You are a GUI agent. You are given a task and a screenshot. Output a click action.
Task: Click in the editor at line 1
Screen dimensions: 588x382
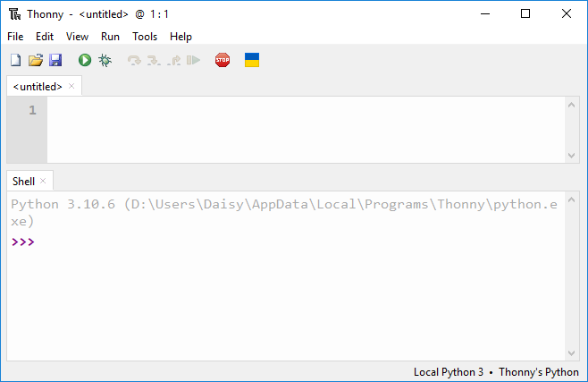click(x=306, y=110)
